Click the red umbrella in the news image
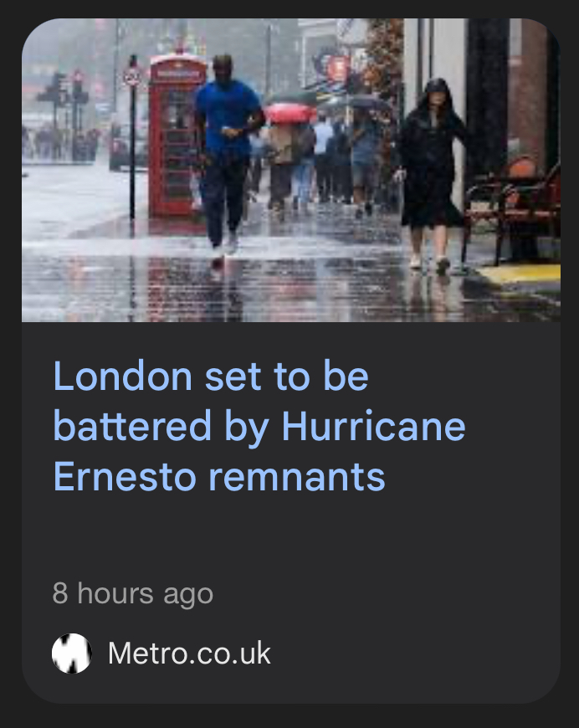The image size is (579, 728). [x=289, y=113]
